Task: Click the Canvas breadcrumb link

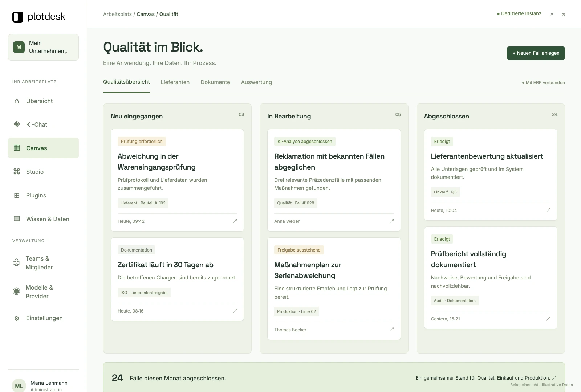Action: click(x=146, y=14)
